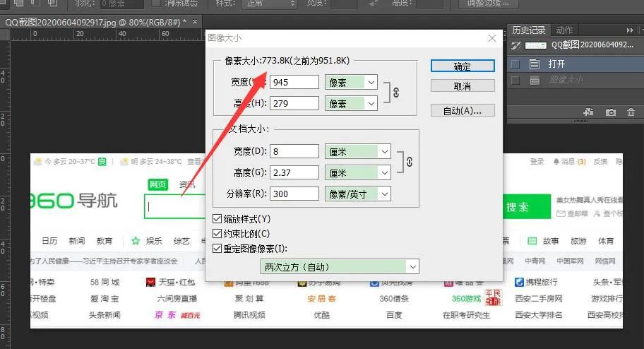The image size is (644, 349).
Task: Click the pixel 高度(H) field showing 279
Action: [294, 103]
